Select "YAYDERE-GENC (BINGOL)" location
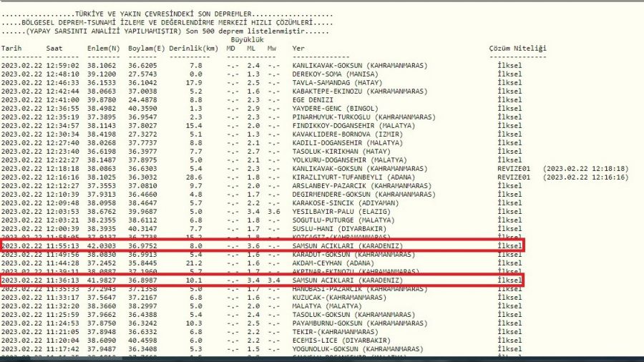This screenshot has width=644, height=362. 335,109
